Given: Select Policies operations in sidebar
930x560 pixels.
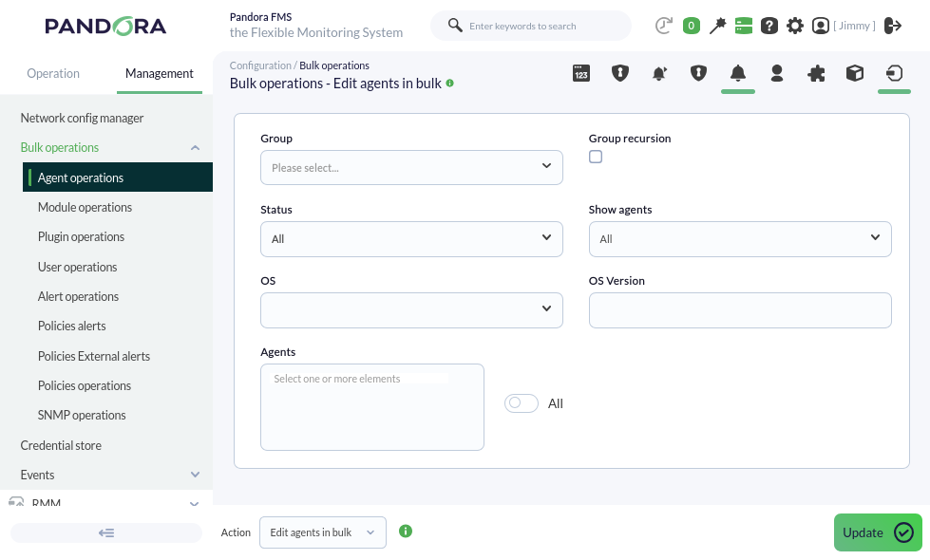Looking at the screenshot, I should click(85, 385).
